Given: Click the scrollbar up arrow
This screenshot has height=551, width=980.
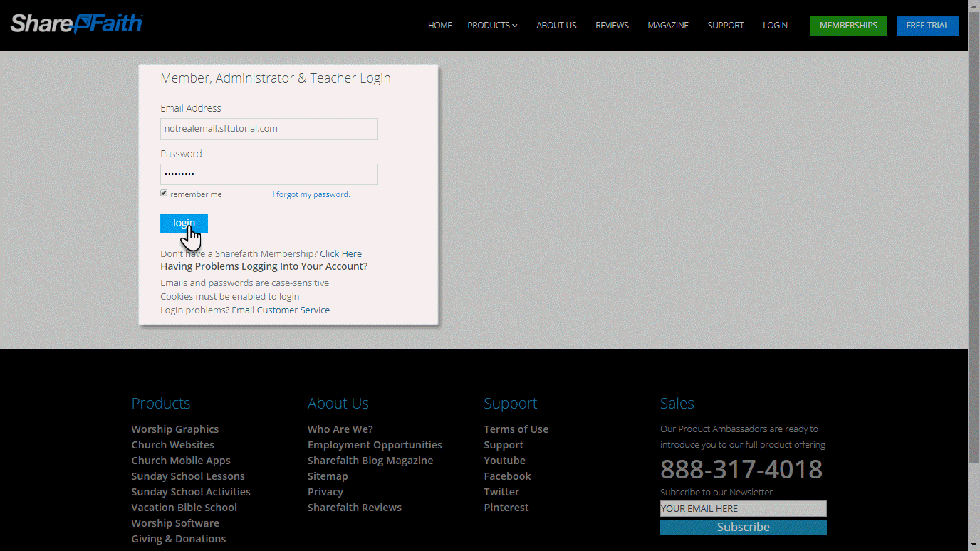Looking at the screenshot, I should click(x=974, y=6).
